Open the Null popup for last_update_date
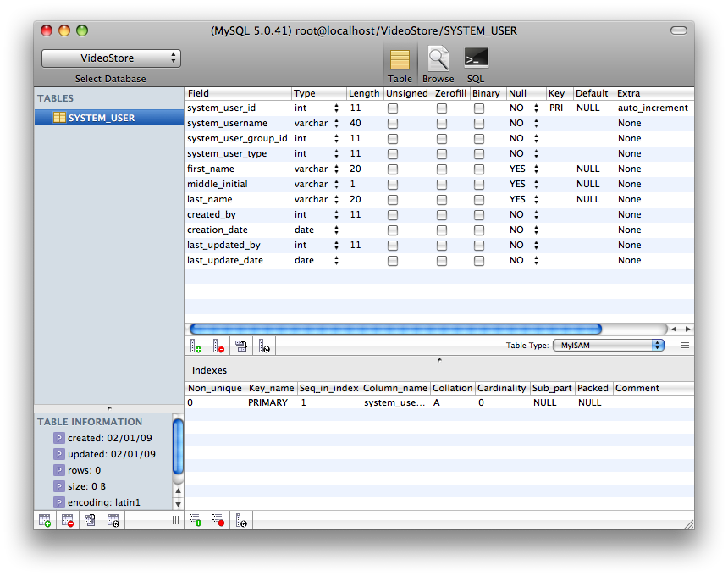Screen dimensions: 728x576 [536, 260]
